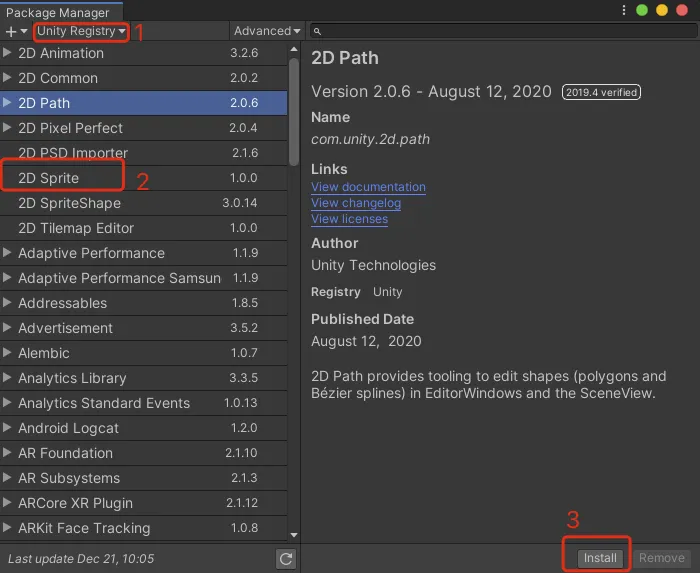Open the View licenses link
This screenshot has height=573, width=700.
point(350,219)
